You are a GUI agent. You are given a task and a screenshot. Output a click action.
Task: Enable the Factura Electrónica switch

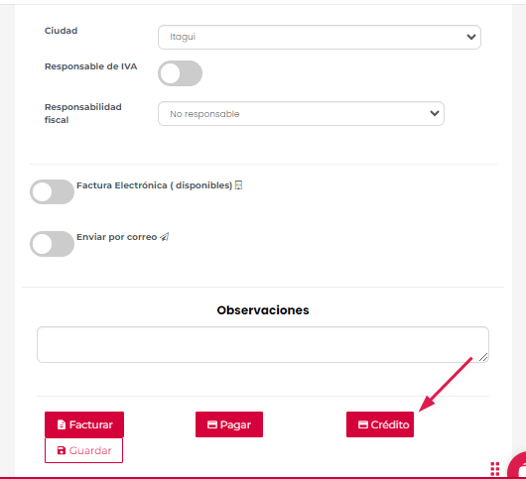[x=52, y=192]
